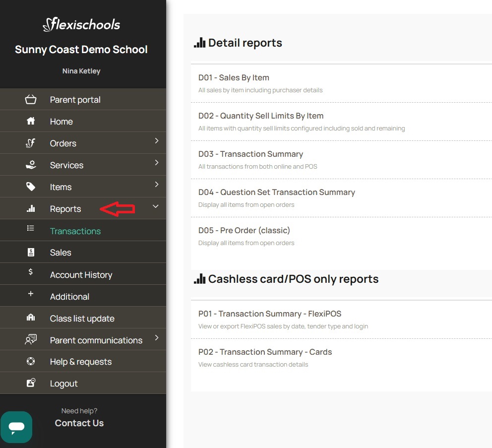This screenshot has height=448, width=492.
Task: Click the Services icon
Action: (31, 165)
